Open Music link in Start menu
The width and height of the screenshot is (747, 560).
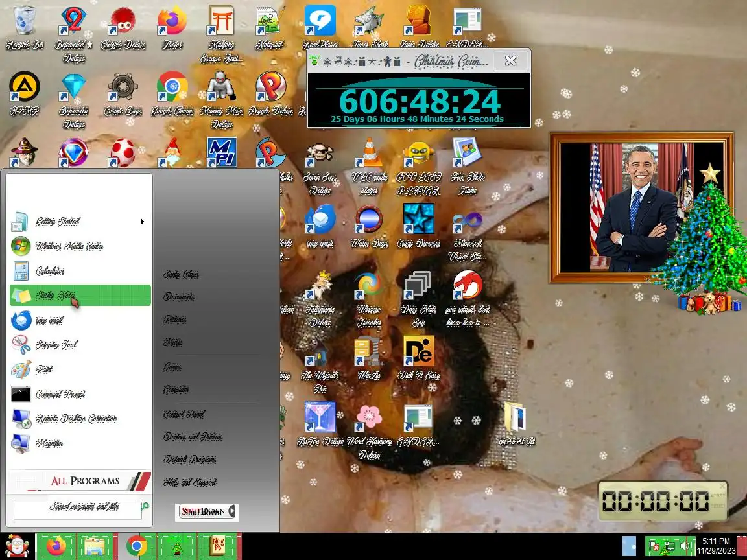[173, 342]
